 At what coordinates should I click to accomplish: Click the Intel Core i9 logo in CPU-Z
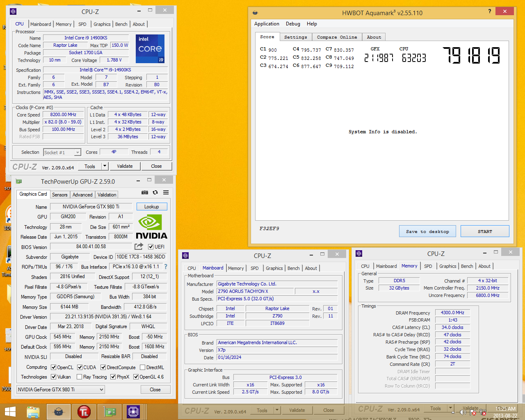pos(150,49)
